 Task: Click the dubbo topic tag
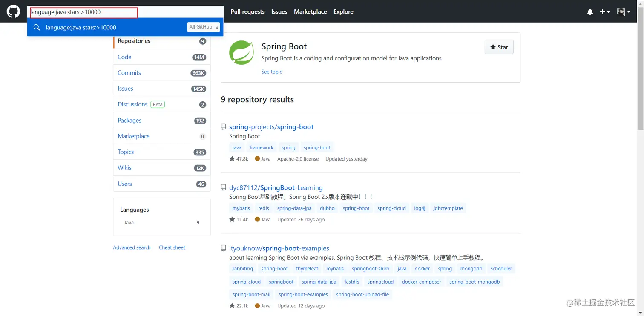[327, 208]
